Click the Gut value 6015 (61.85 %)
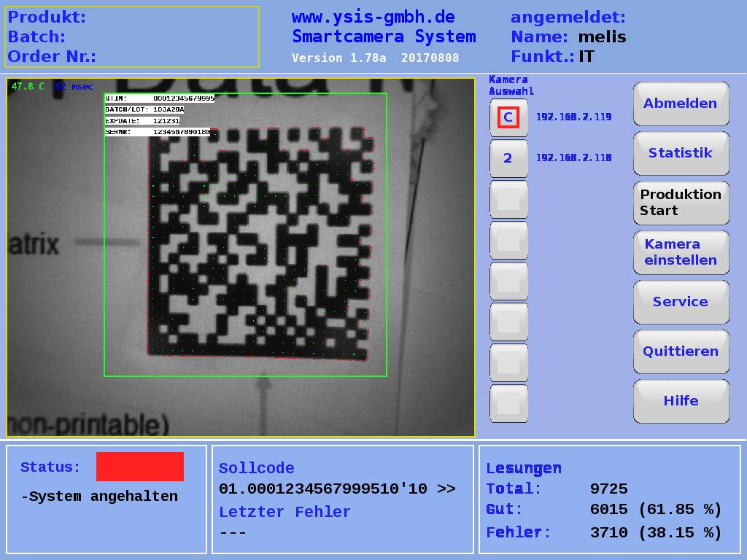 click(656, 510)
